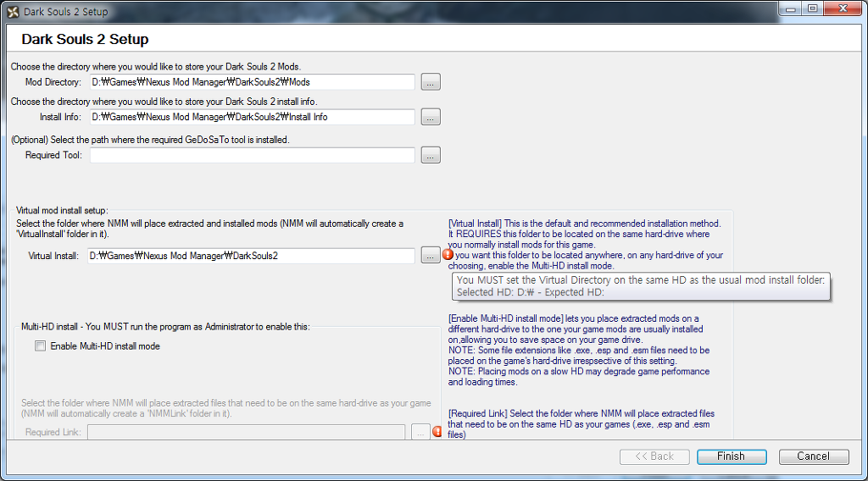Click the error icon next to Required Link
This screenshot has height=481, width=868.
(x=437, y=432)
